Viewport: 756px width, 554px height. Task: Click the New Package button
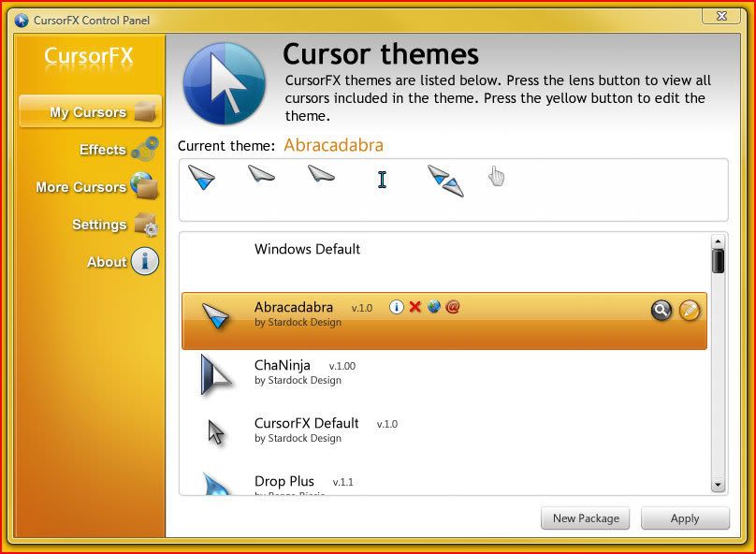[x=586, y=518]
